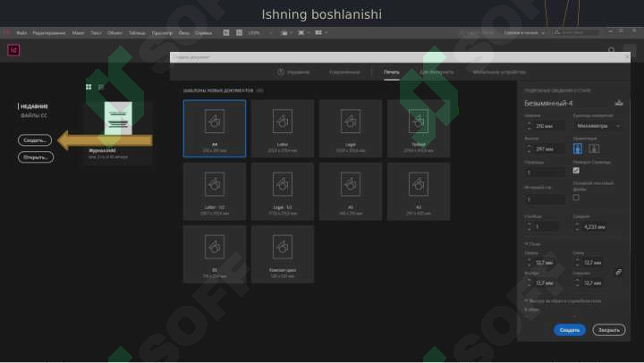Image resolution: width=644 pixels, height=363 pixels.
Task: Switch to the Недавние tab in dialog
Action: tap(293, 72)
